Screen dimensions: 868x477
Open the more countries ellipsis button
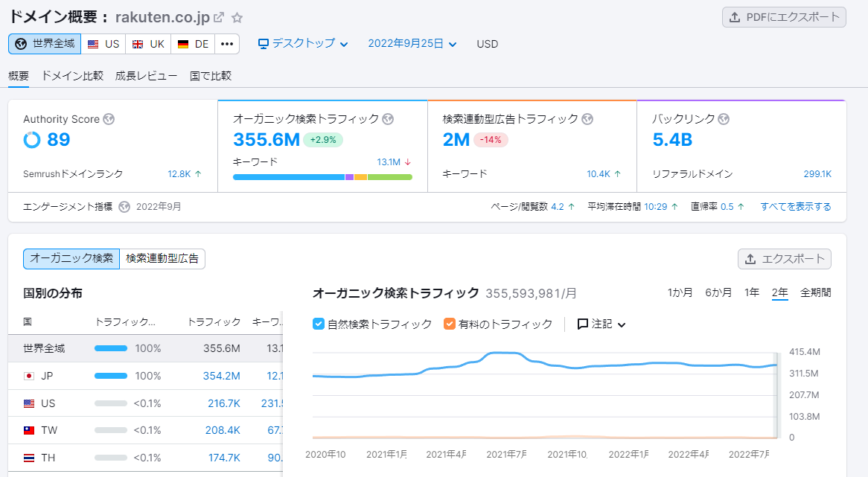coord(227,44)
